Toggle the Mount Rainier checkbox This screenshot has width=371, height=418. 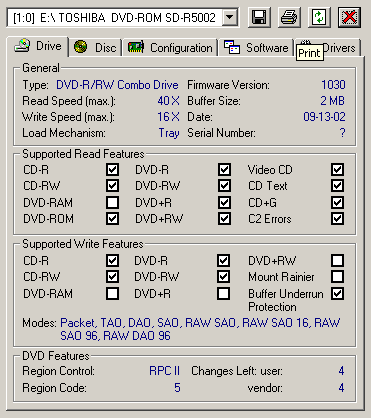tap(337, 276)
